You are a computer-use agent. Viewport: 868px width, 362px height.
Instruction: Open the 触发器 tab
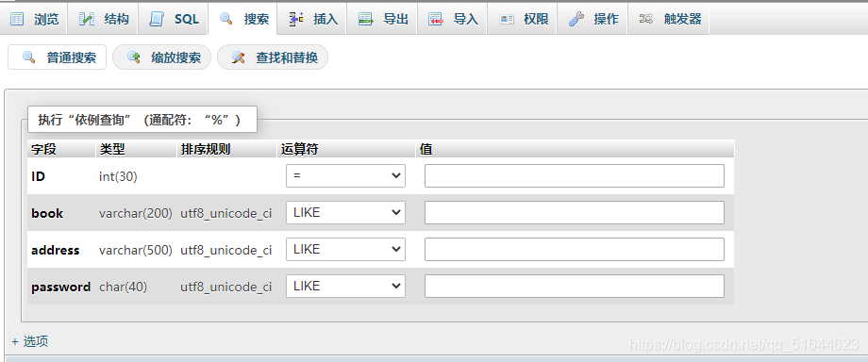tap(668, 20)
